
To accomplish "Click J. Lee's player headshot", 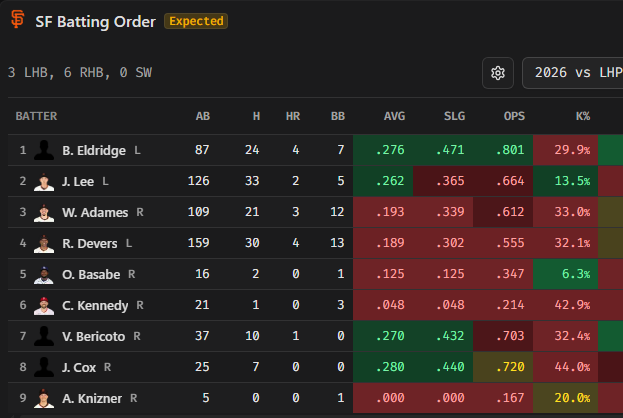I will [x=44, y=181].
